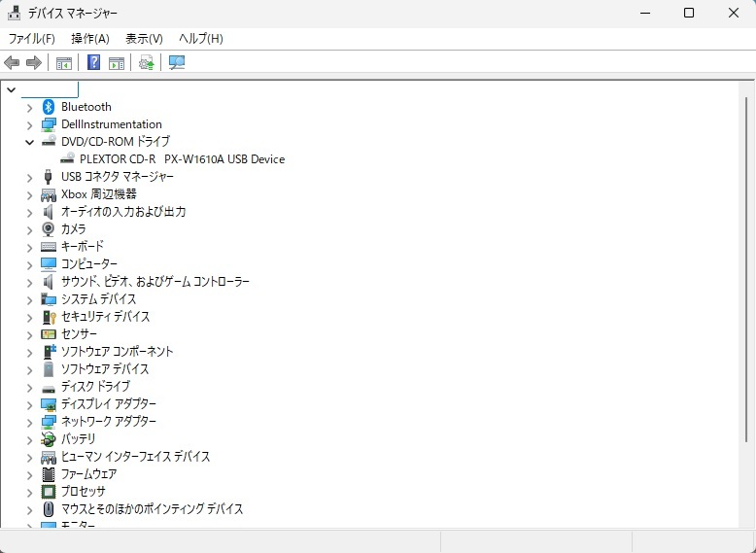The height and width of the screenshot is (553, 756).
Task: Expand the サウンド、ビデオ、およびゲーム コントローラー category
Action: pyautogui.click(x=29, y=282)
